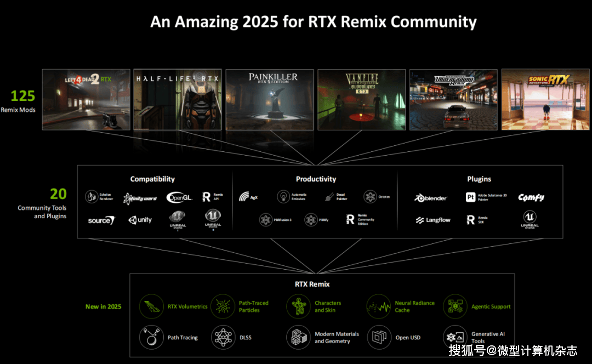Select the Painkiller RTX Edition thumbnail
The height and width of the screenshot is (364, 592).
[270, 99]
